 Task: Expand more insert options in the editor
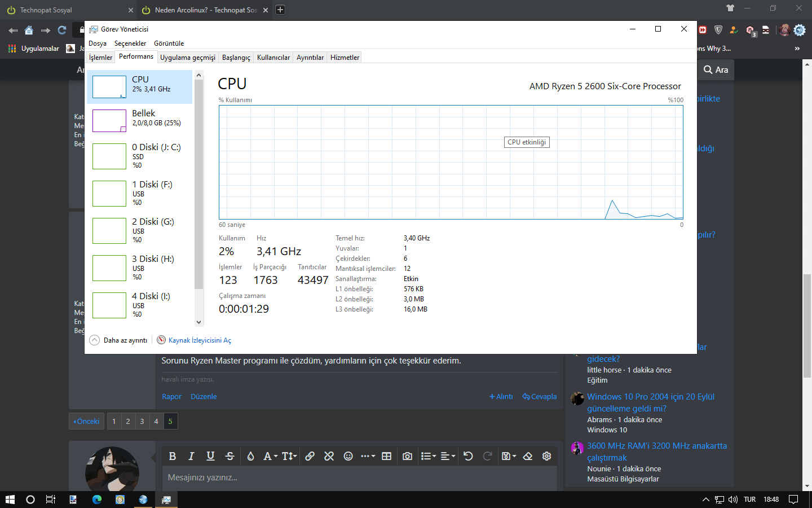(x=368, y=456)
